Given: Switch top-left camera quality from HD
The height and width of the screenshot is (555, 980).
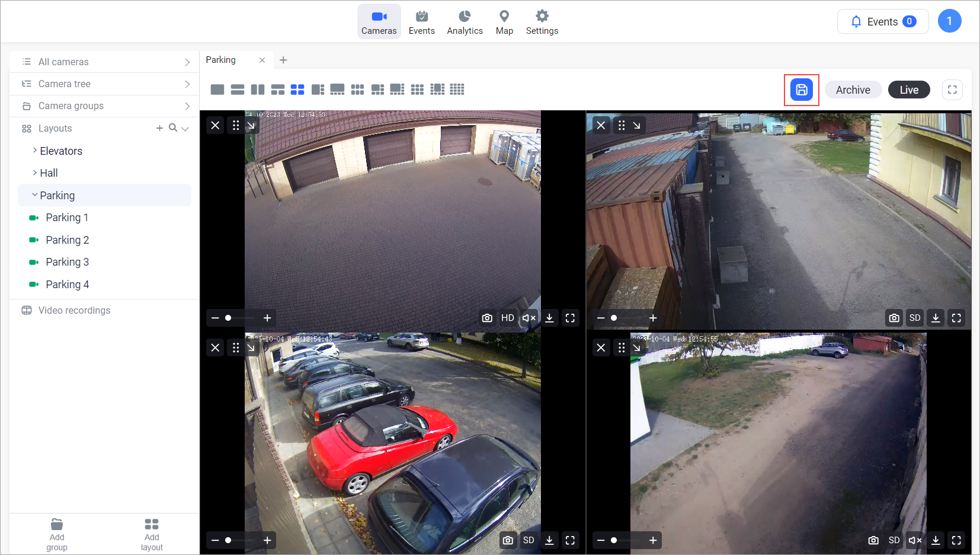Looking at the screenshot, I should [508, 318].
